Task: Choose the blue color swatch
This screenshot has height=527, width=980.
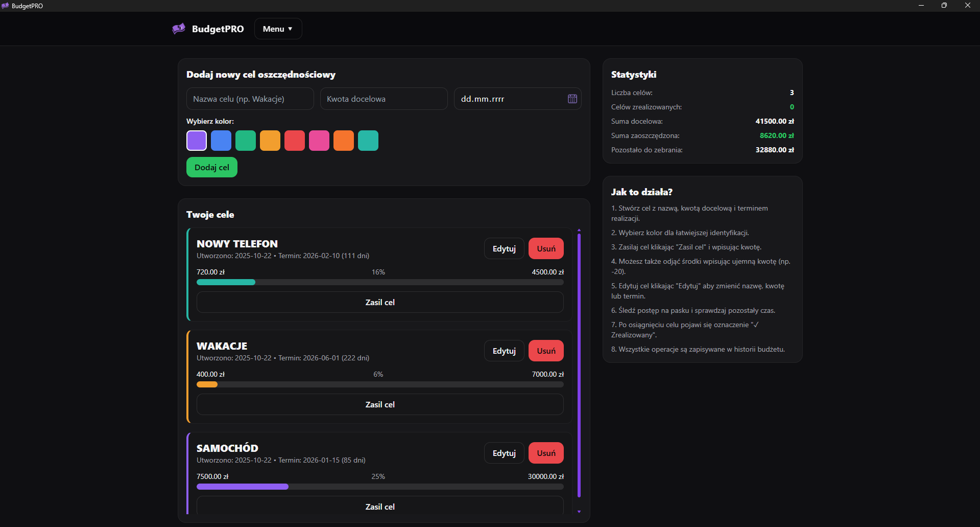Action: pyautogui.click(x=221, y=141)
